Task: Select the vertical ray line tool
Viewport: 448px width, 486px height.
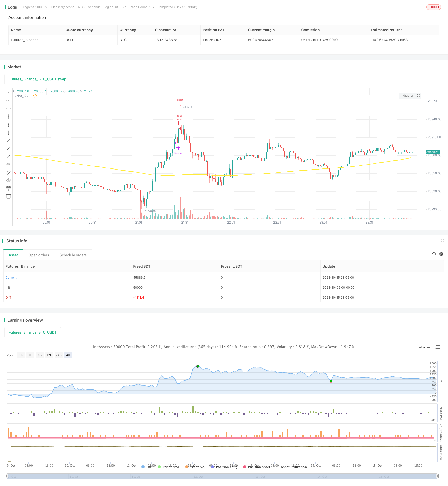Action: pyautogui.click(x=8, y=125)
